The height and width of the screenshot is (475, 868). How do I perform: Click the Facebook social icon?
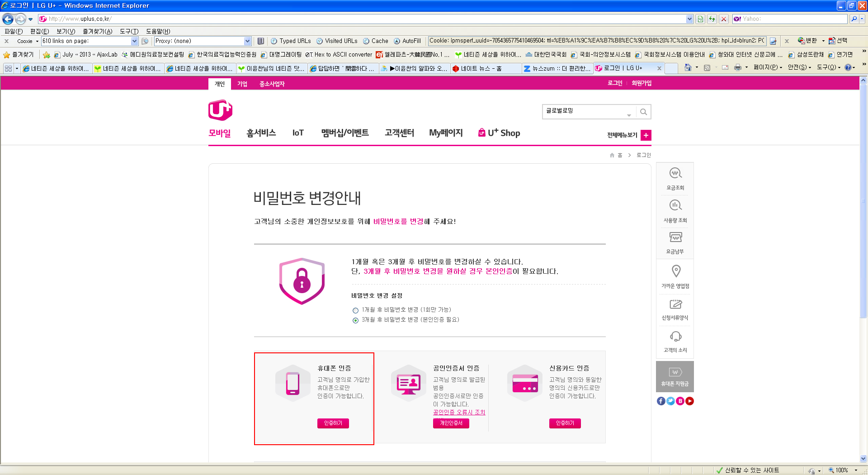(661, 401)
